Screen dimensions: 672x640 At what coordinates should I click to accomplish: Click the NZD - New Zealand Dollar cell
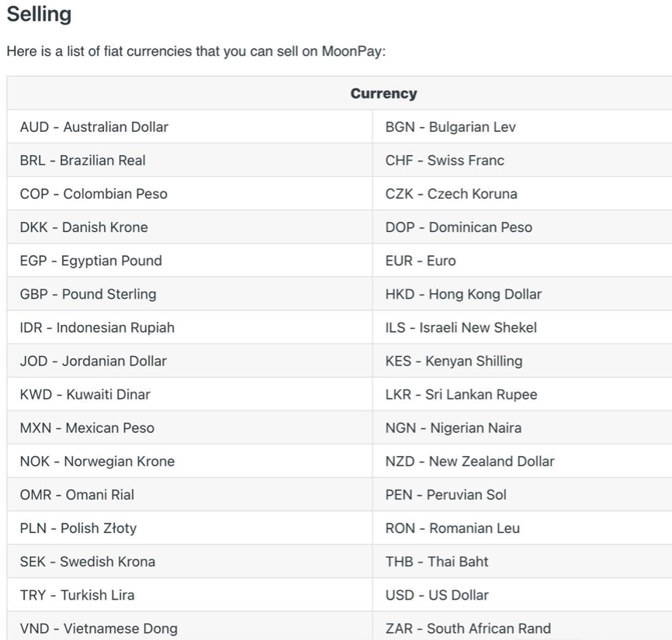469,461
